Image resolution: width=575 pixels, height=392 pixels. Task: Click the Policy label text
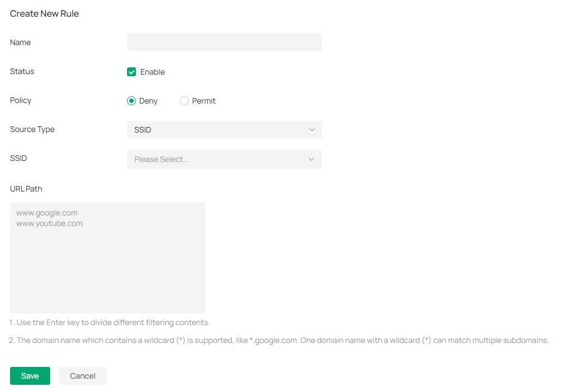pos(21,101)
